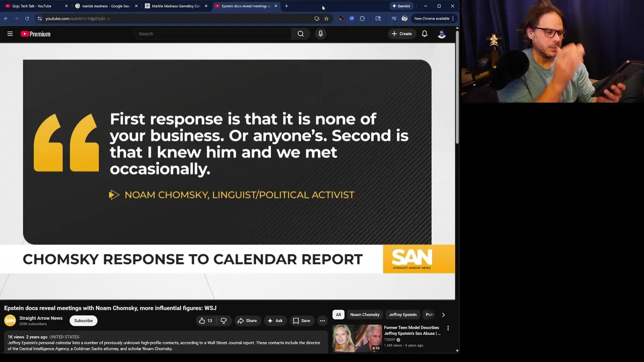644x362 pixels.
Task: Click '209K subscribers' text
Action: (33, 324)
